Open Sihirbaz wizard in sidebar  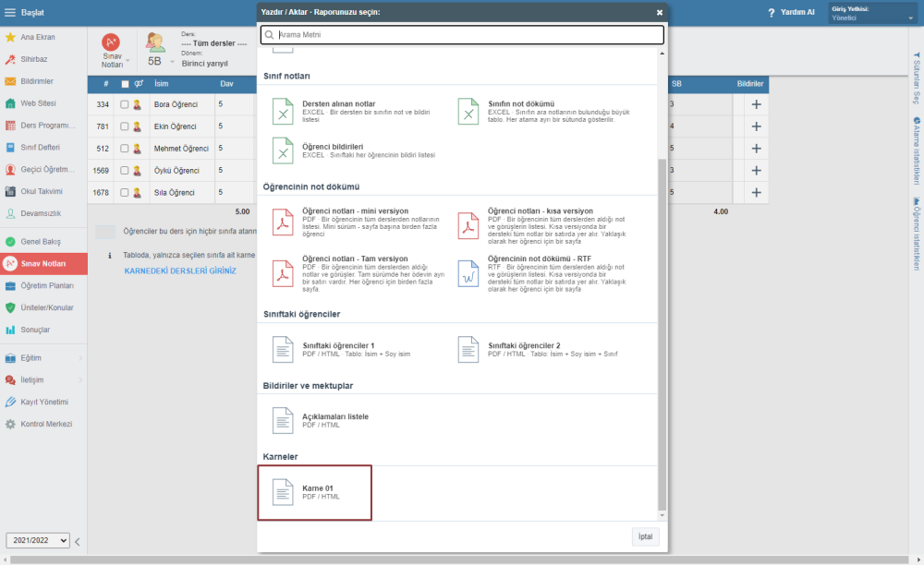coord(34,59)
